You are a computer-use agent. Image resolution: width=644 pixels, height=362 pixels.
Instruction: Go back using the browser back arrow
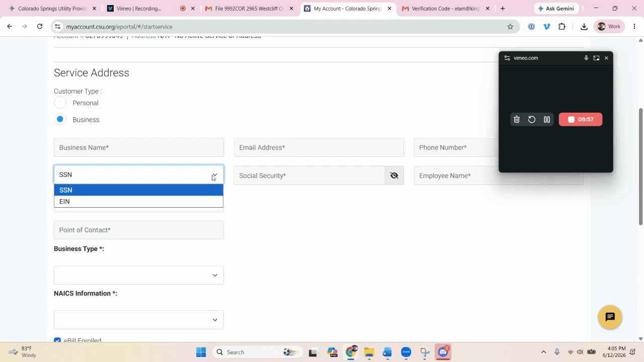(x=10, y=27)
